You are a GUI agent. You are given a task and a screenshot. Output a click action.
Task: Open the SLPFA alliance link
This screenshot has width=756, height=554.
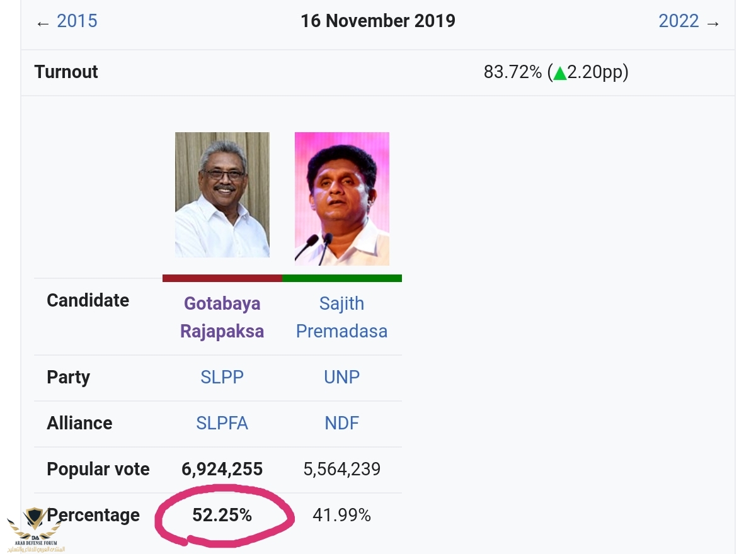[x=222, y=423]
